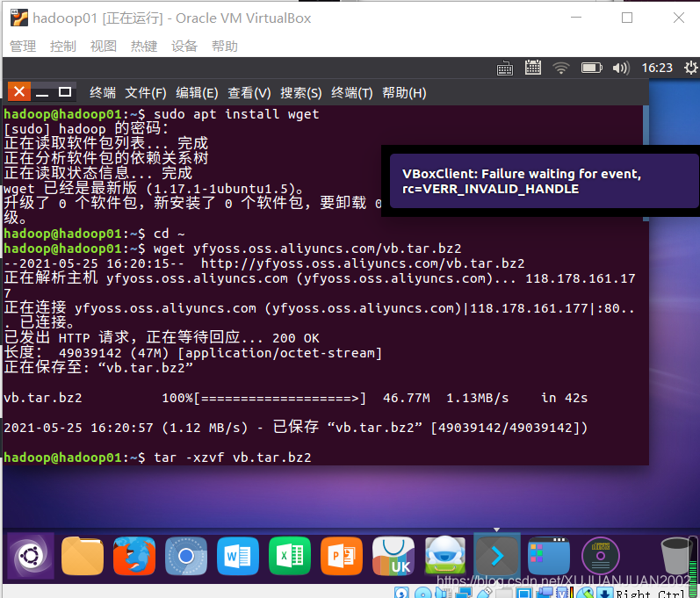Select the terminal icon in the dock
The image size is (700, 598).
[497, 556]
